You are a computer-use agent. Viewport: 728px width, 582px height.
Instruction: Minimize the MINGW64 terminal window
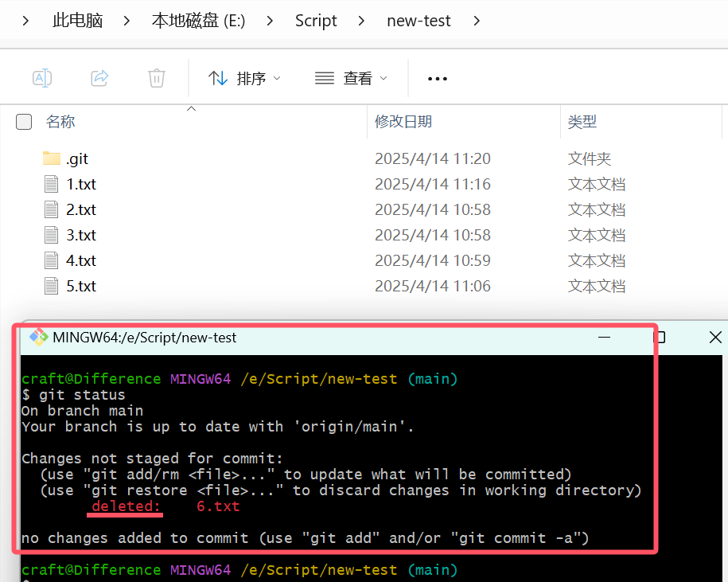point(604,338)
